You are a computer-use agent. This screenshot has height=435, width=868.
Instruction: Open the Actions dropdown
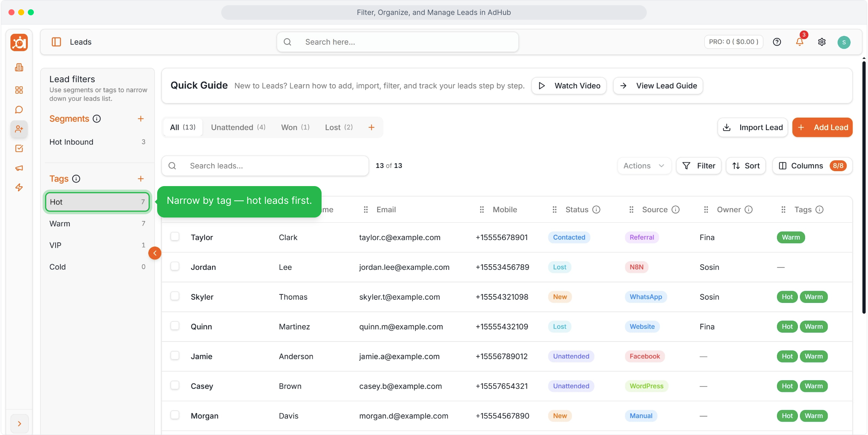click(x=644, y=166)
